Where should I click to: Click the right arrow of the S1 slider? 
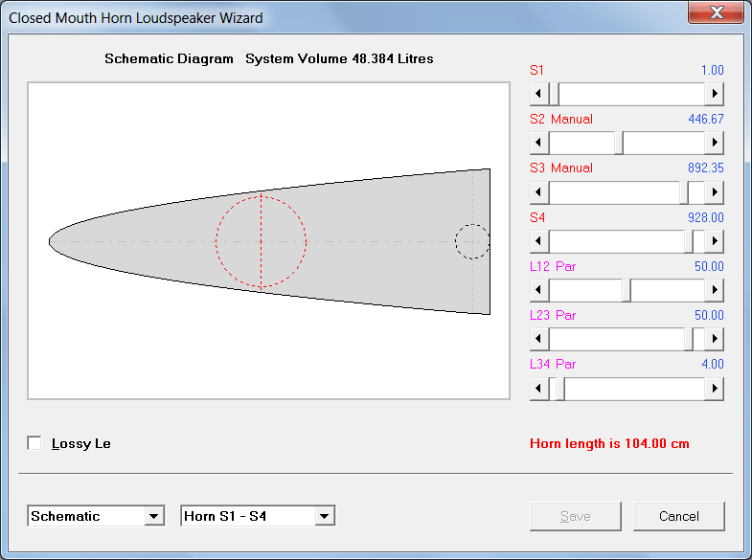(714, 94)
